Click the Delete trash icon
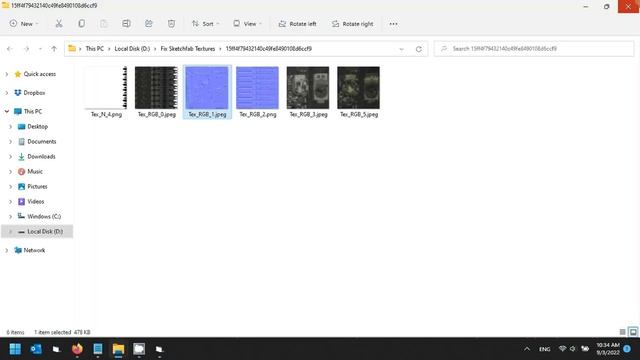 pyautogui.click(x=171, y=24)
